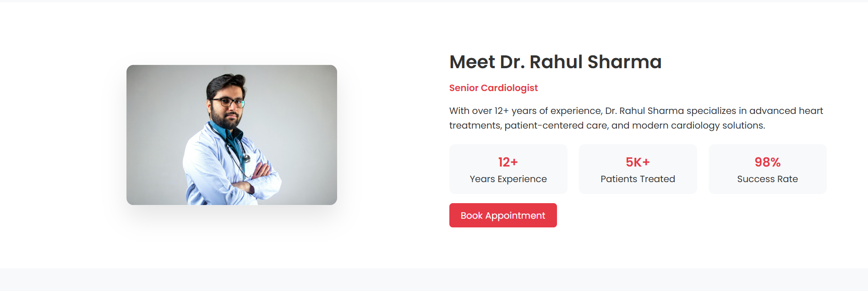The height and width of the screenshot is (291, 868).
Task: Click the Success Rate label
Action: click(768, 179)
